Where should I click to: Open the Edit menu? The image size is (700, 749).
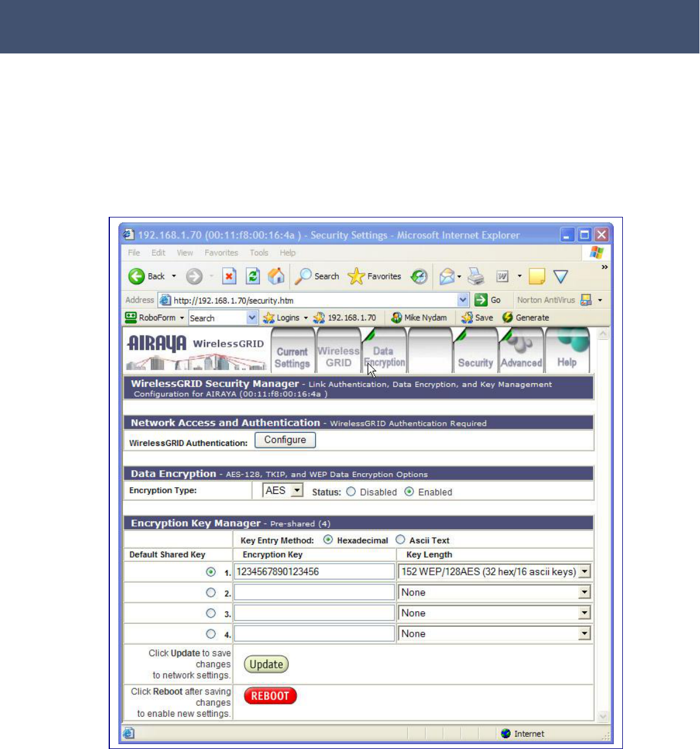tap(158, 253)
